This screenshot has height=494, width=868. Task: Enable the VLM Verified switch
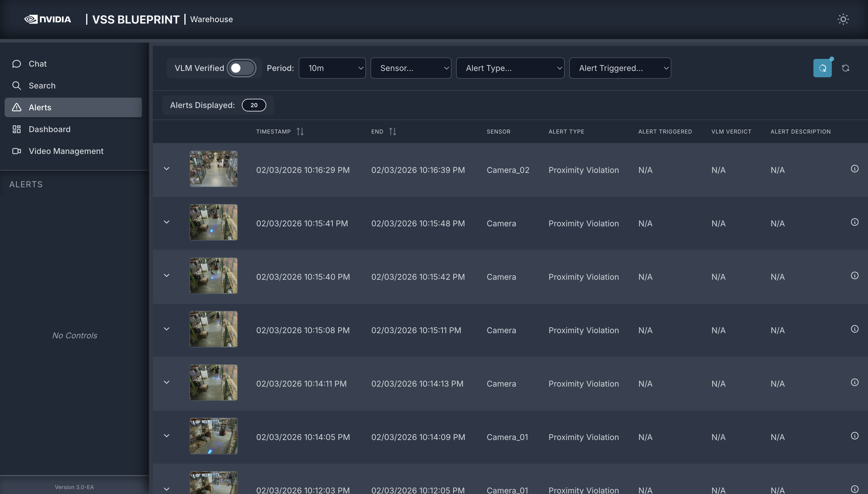[242, 68]
